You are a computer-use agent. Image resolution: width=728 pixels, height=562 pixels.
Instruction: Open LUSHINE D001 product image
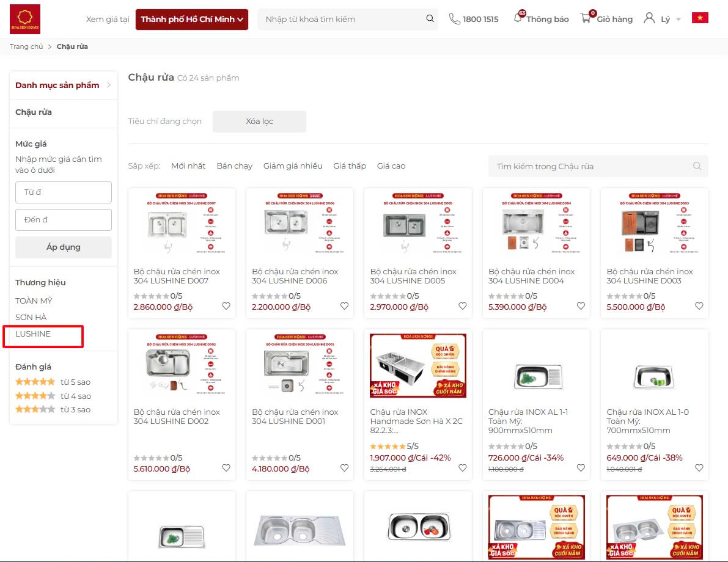tap(300, 365)
